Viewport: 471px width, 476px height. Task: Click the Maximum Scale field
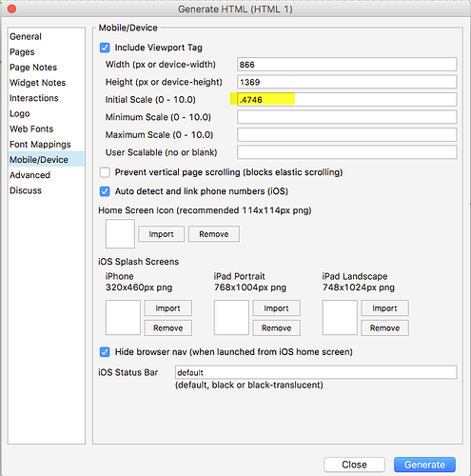(346, 134)
